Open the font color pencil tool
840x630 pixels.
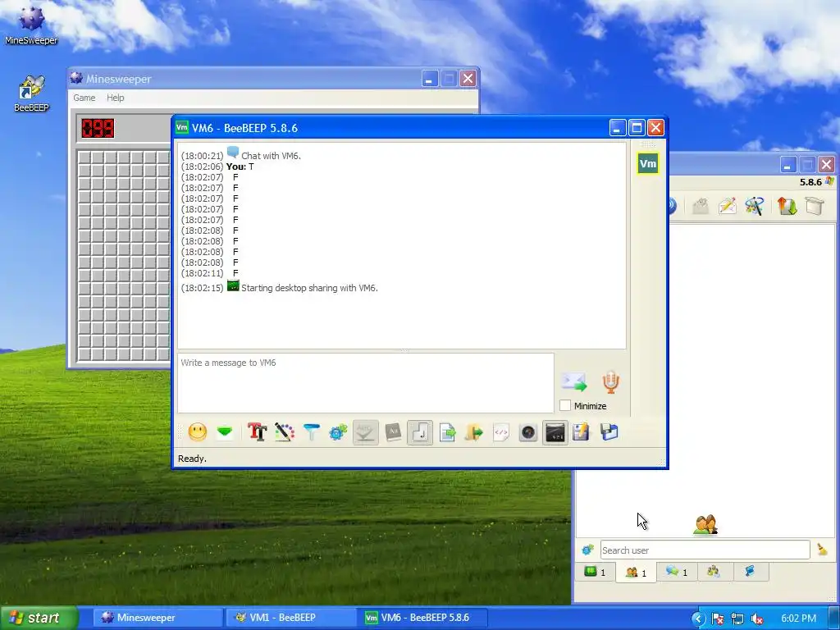(x=285, y=431)
